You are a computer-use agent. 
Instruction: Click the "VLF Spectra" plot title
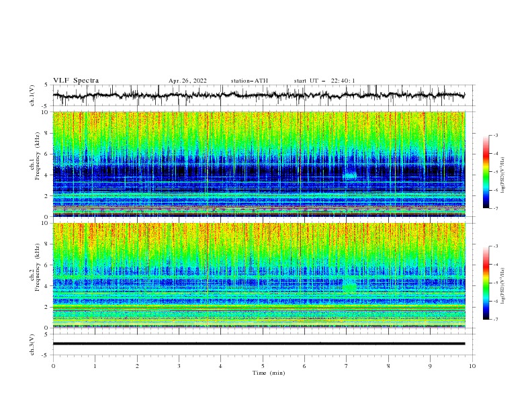click(x=76, y=81)
